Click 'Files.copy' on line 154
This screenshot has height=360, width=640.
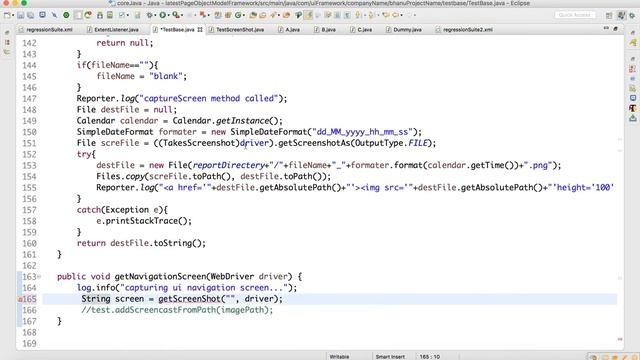pos(120,177)
